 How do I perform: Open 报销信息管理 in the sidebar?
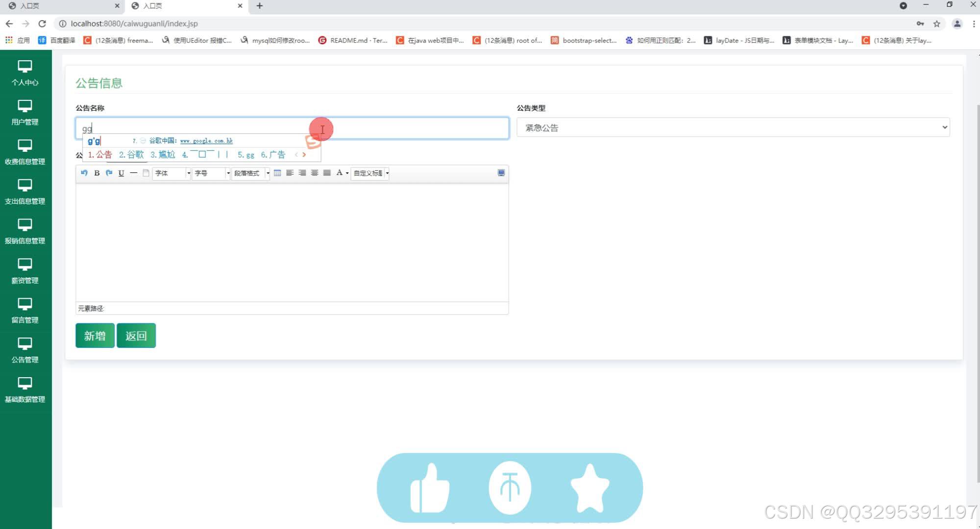click(x=25, y=232)
